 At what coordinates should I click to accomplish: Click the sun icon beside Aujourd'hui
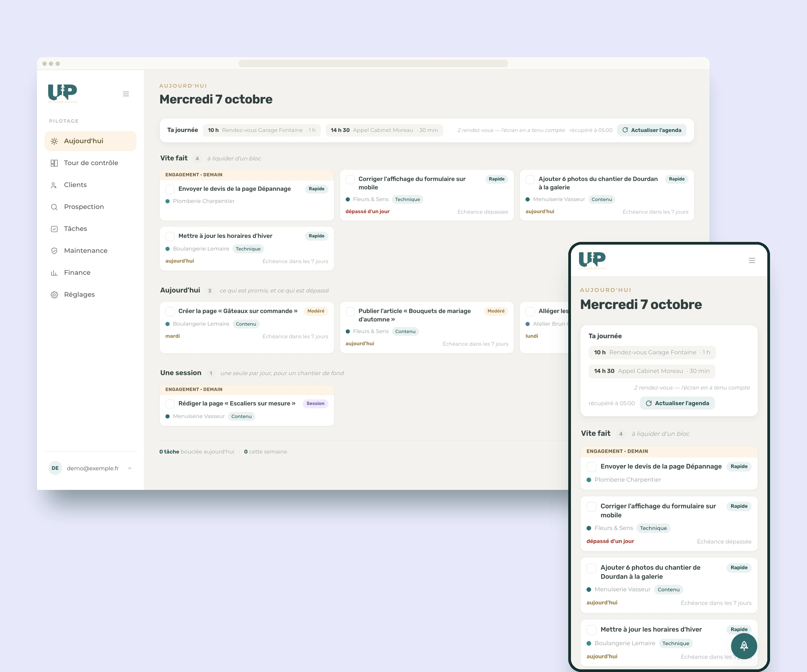pos(54,141)
